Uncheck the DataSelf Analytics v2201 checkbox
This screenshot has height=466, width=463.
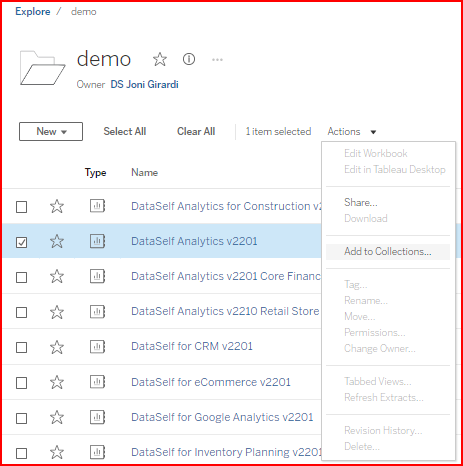point(22,242)
